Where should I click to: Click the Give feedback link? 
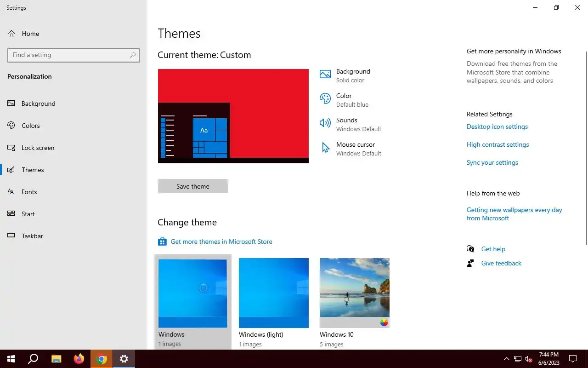[501, 263]
